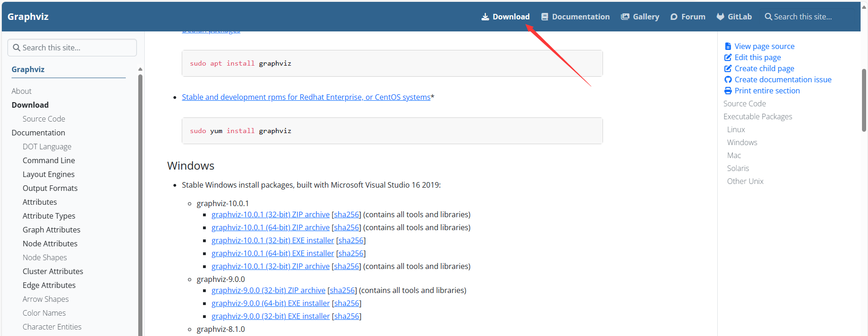Open Cluster Attributes sidebar entry
Viewport: 868px width, 336px height.
coord(53,271)
